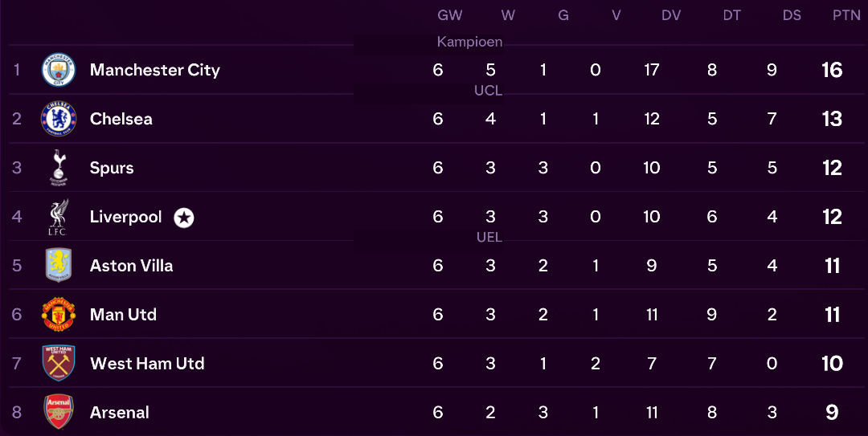The image size is (868, 436).
Task: Click the West Ham hammers crest
Action: 59,363
